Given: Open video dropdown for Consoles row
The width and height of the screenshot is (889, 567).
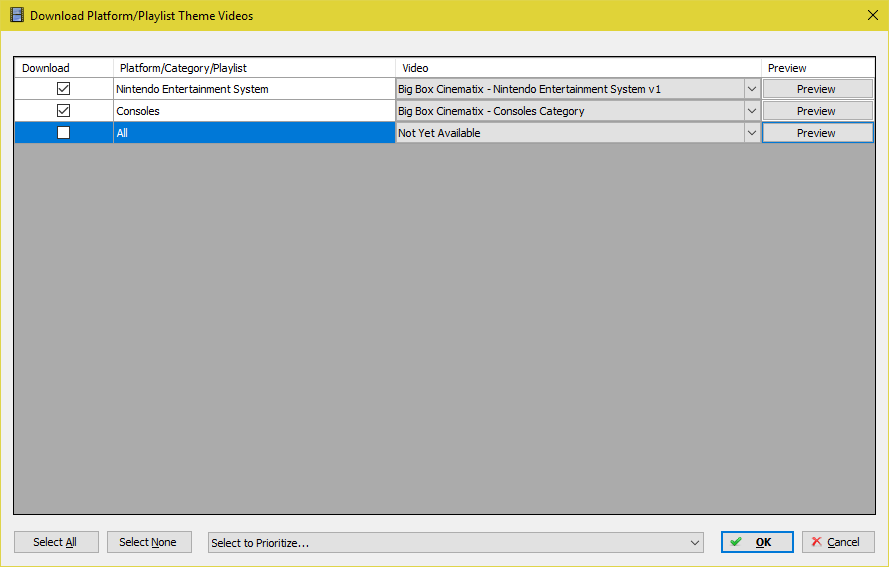Looking at the screenshot, I should pos(752,111).
